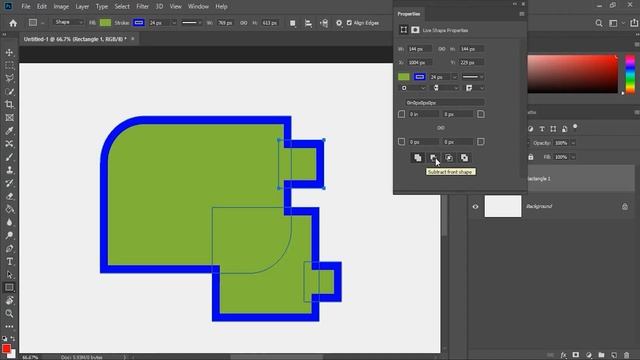This screenshot has width=640, height=360.
Task: Open stroke type dropdown in options bar
Action: [x=191, y=23]
